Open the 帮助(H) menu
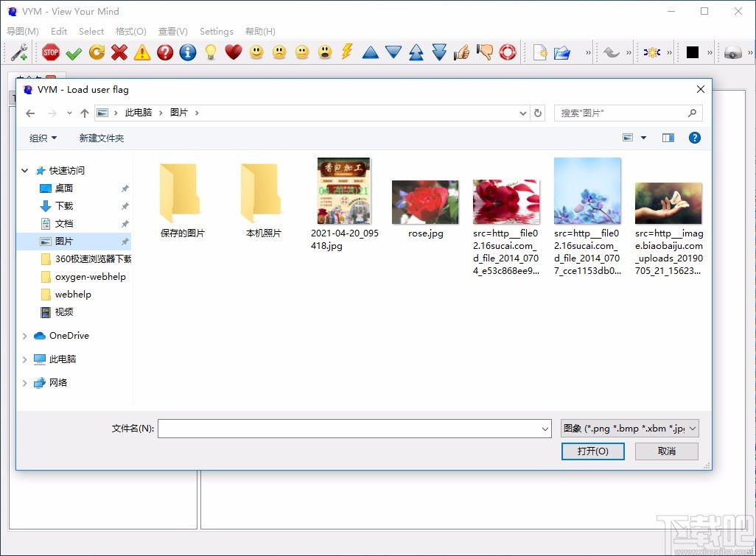756x556 pixels. (x=260, y=32)
